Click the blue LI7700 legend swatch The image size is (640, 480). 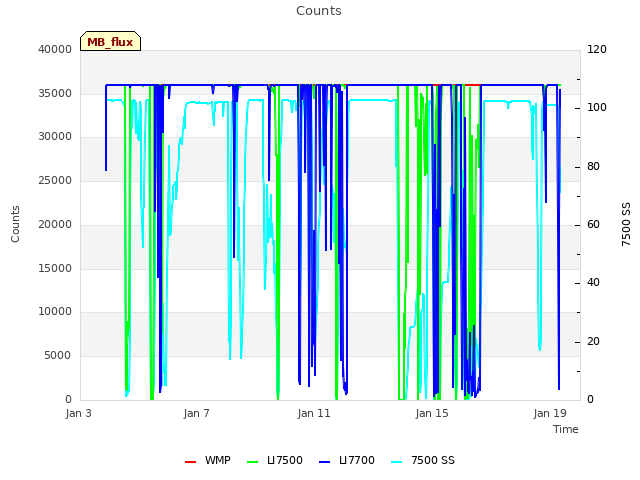pyautogui.click(x=324, y=462)
